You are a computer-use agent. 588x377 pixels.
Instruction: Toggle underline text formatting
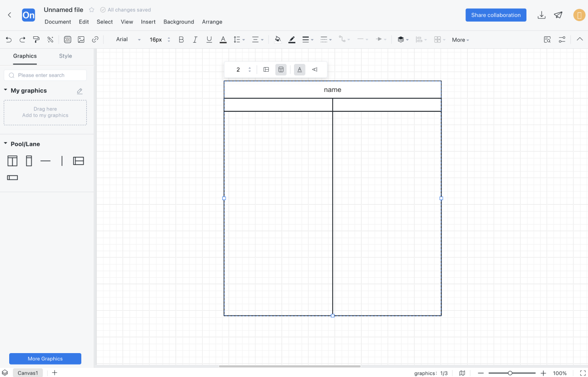tap(209, 40)
